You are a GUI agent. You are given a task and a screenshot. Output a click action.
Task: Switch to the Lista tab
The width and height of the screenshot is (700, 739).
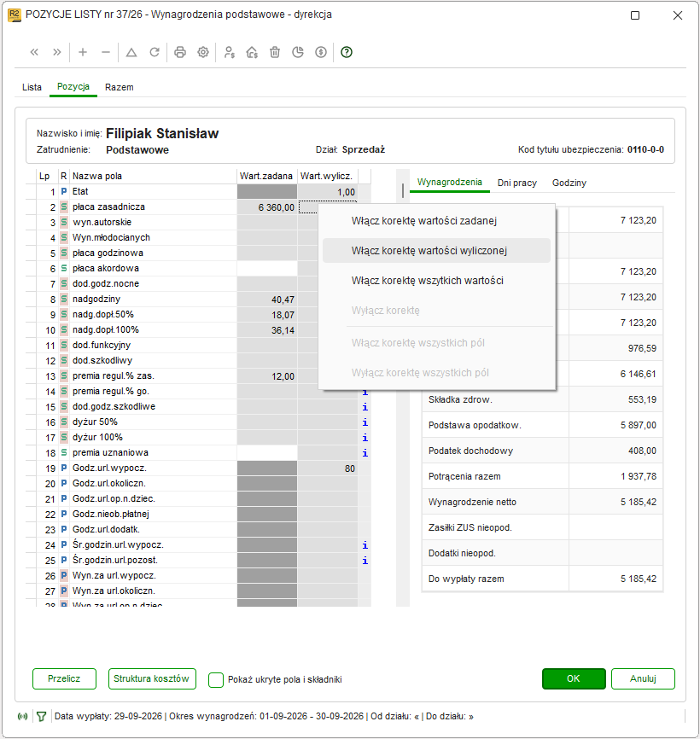[x=32, y=87]
